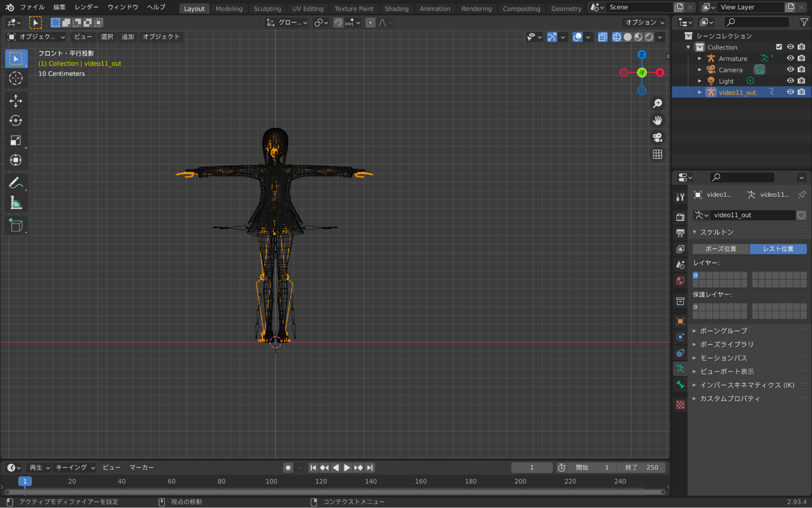The height and width of the screenshot is (508, 812).
Task: Open the Physics properties tab icon
Action: (x=680, y=337)
